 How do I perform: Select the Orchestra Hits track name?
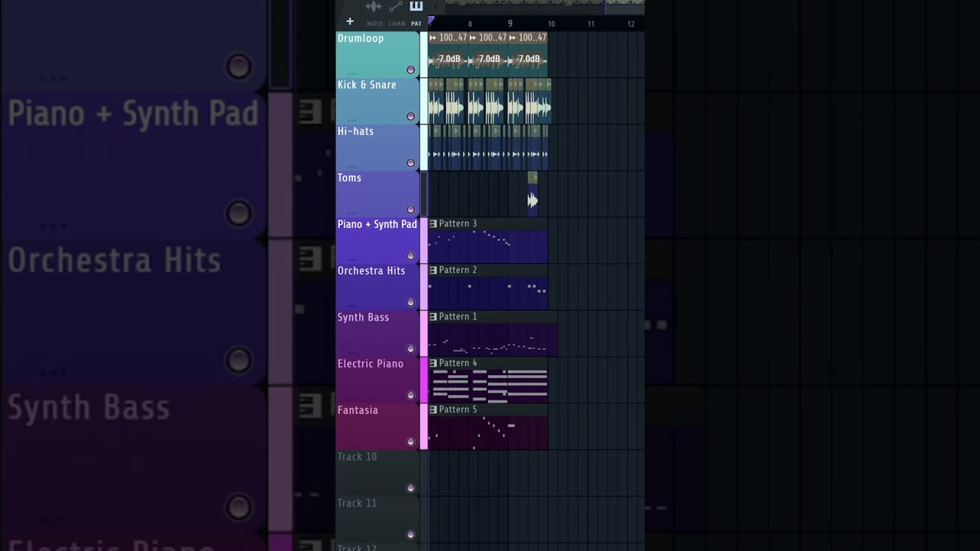click(x=371, y=271)
